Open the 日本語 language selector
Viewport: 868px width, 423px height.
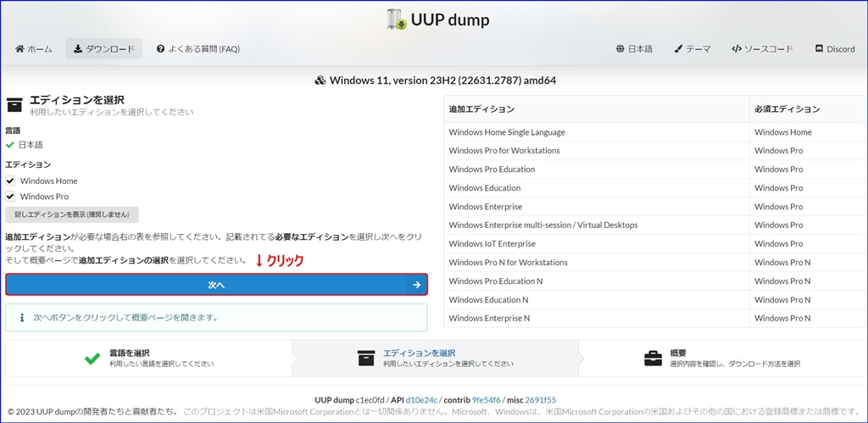(634, 48)
